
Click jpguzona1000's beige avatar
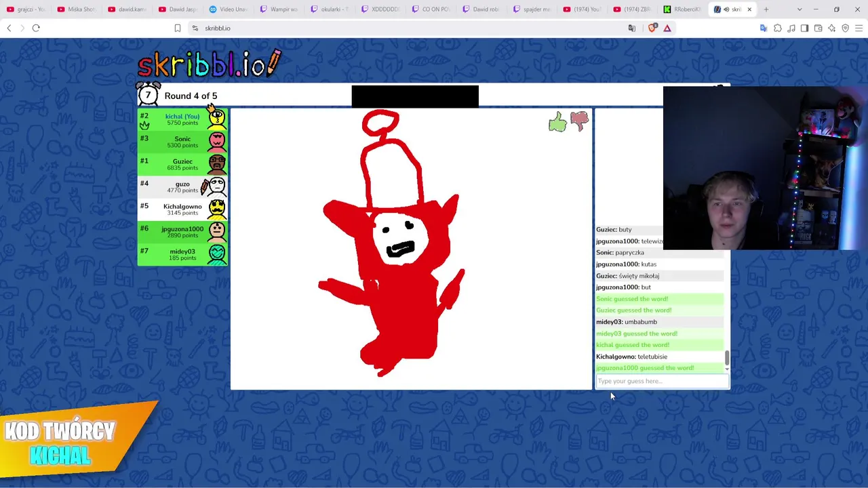[x=216, y=231]
